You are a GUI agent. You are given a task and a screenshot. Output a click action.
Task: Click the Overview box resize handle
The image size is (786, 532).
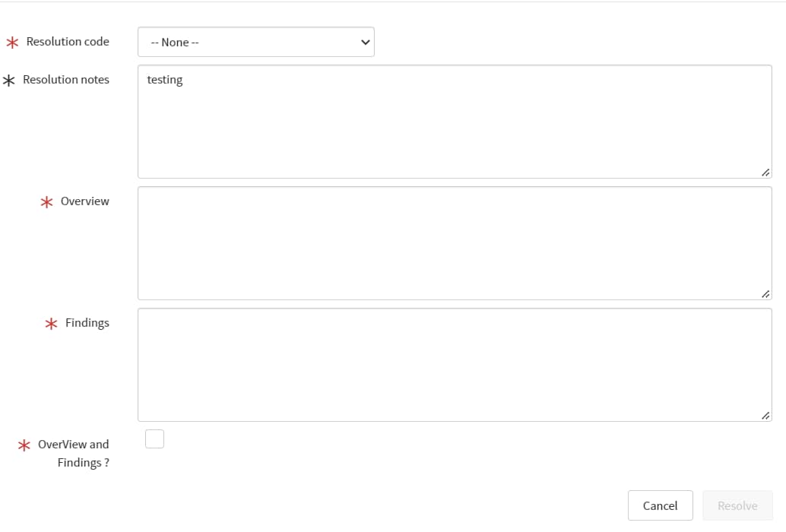pos(765,294)
